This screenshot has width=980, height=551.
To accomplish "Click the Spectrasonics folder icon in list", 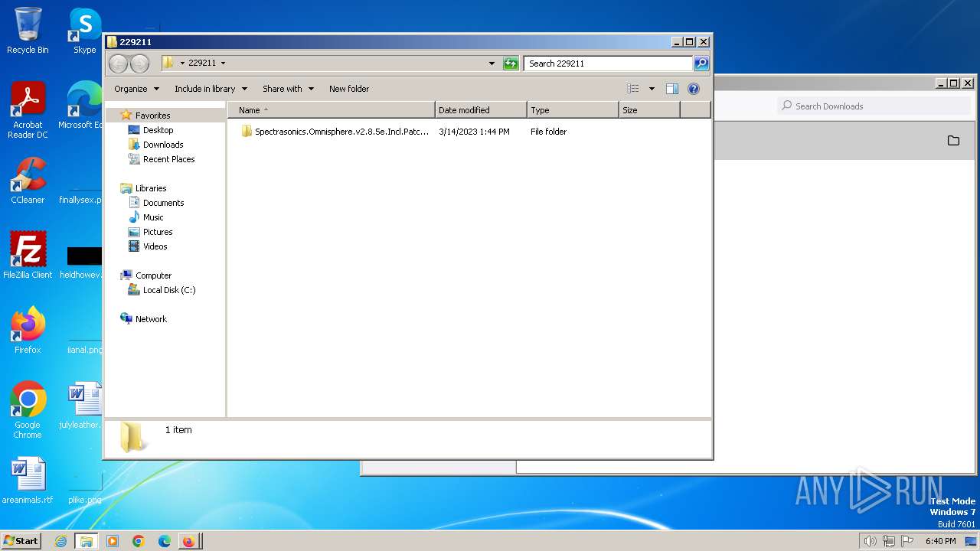I will [247, 132].
